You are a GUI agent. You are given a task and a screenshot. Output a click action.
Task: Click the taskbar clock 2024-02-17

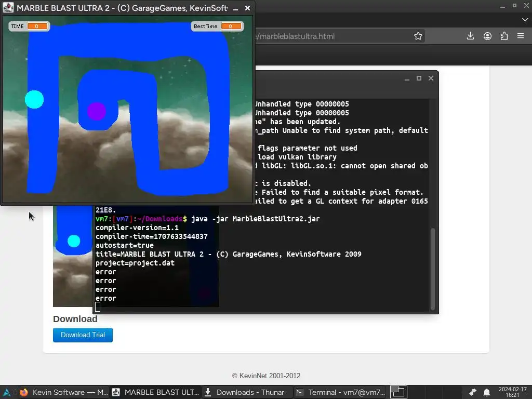coord(512,392)
